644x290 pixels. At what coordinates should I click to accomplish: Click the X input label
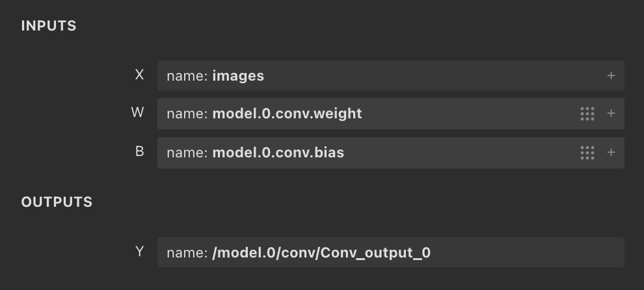(x=139, y=75)
